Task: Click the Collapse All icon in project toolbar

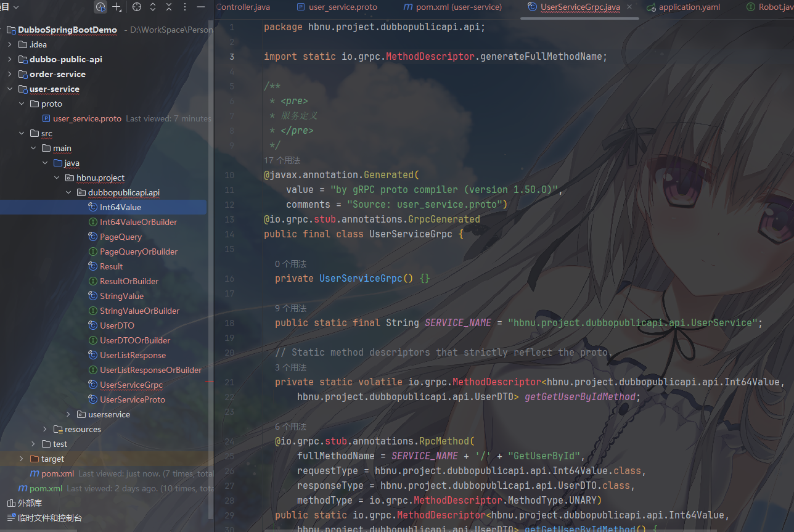Action: tap(169, 7)
